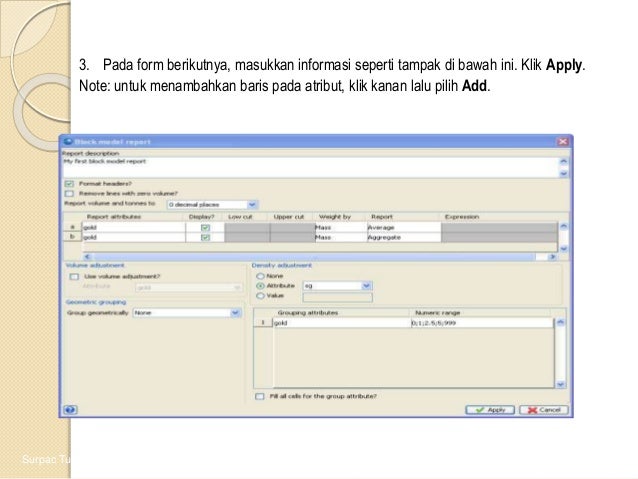This screenshot has height=479, width=638.
Task: Open the density Attribute sg dropdown
Action: tap(366, 286)
